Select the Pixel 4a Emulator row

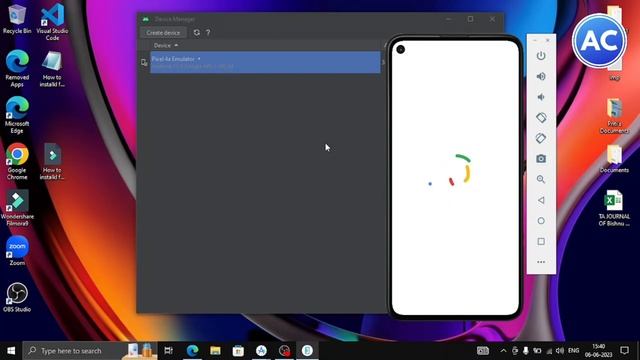pyautogui.click(x=265, y=62)
